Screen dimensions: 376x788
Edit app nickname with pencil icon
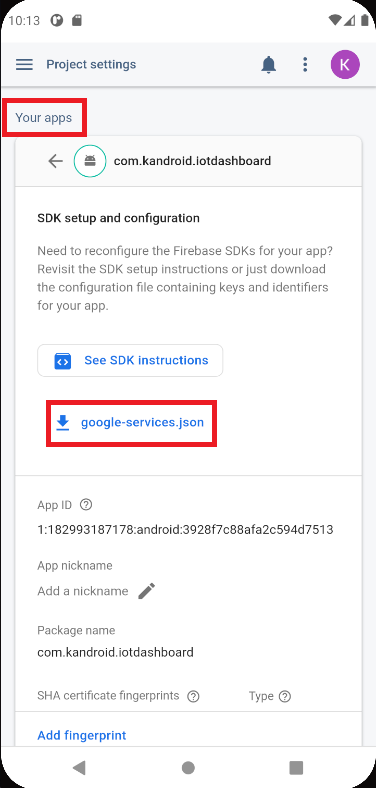(x=147, y=591)
